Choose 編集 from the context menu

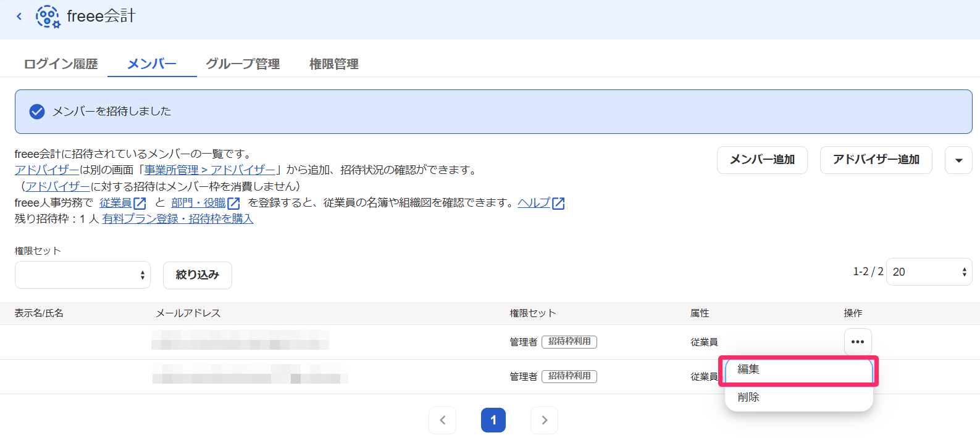[799, 370]
